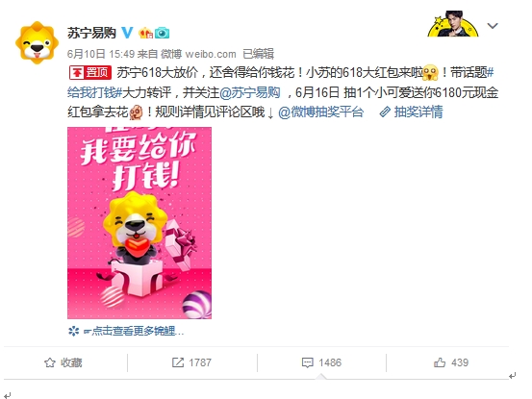Open the 抽奖详情 lottery details link
532x399 pixels.
[411, 112]
